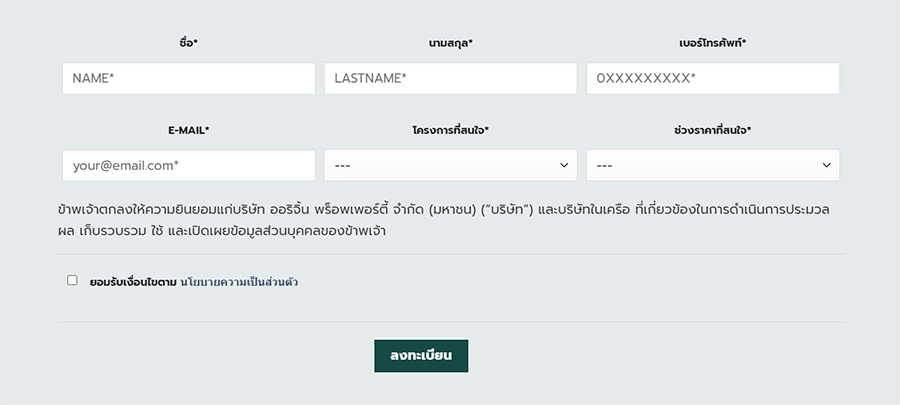
Task: Click the เบอร์โทรศัพท์* field label
Action: coord(712,43)
